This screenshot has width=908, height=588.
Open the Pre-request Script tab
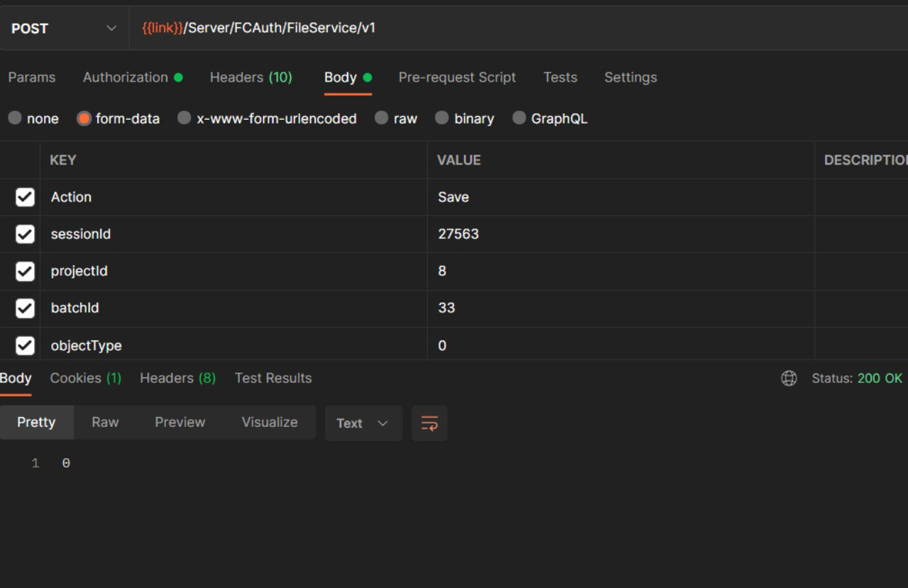[x=457, y=77]
